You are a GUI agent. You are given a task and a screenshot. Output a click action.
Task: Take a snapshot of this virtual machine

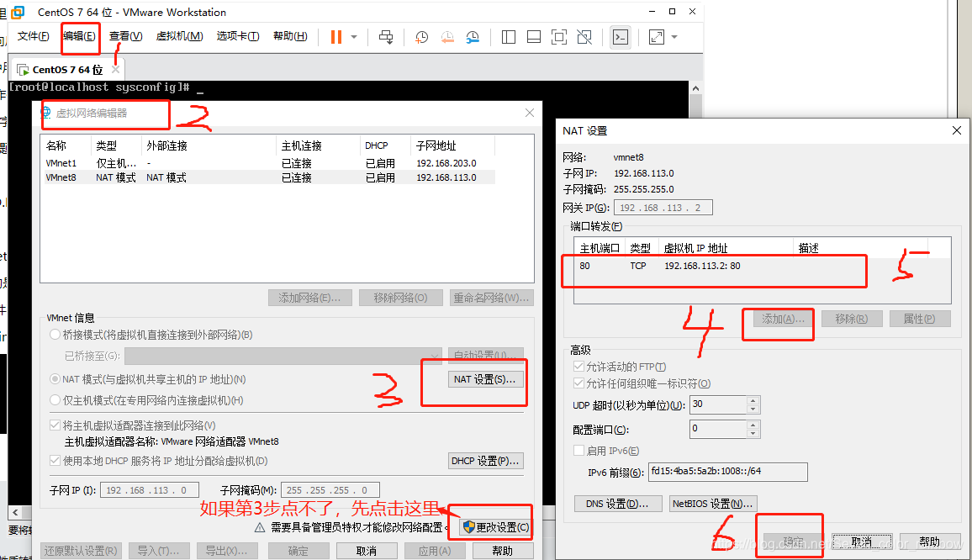click(421, 37)
